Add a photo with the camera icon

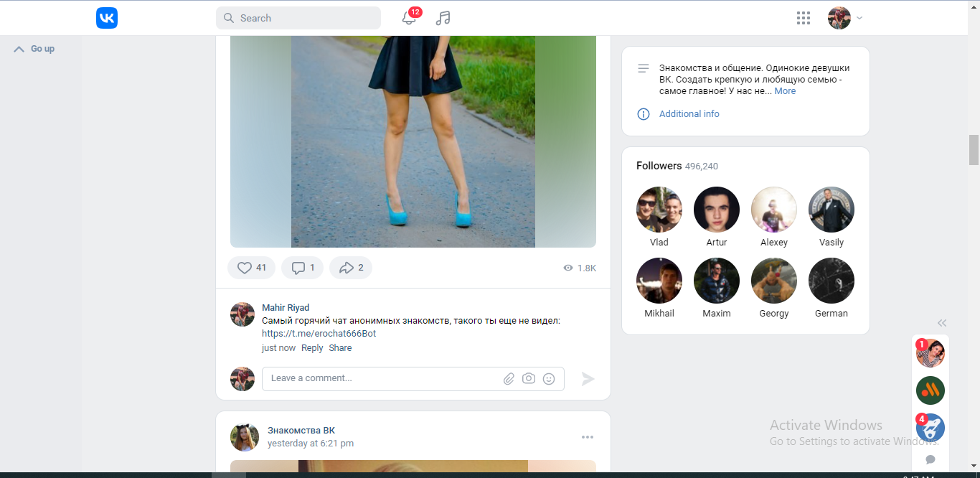coord(529,378)
